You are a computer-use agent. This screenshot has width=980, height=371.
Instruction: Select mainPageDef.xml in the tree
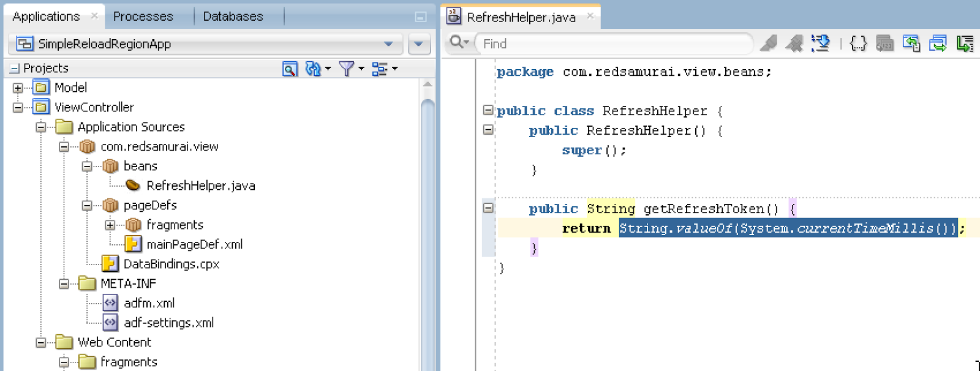pyautogui.click(x=195, y=244)
